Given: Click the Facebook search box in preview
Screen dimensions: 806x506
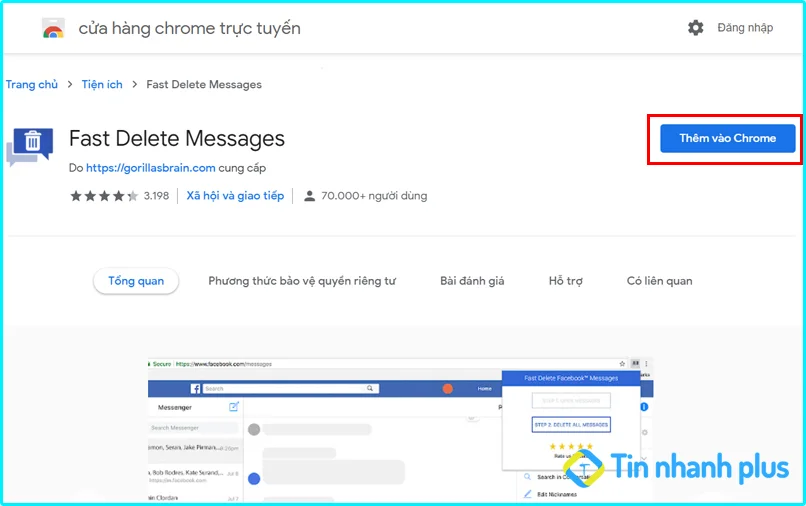Looking at the screenshot, I should coord(291,389).
